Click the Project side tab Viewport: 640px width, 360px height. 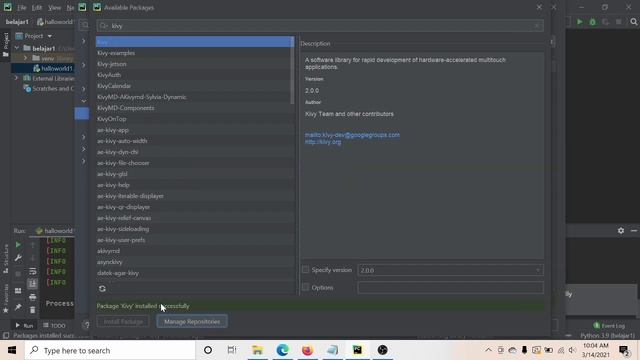click(5, 44)
